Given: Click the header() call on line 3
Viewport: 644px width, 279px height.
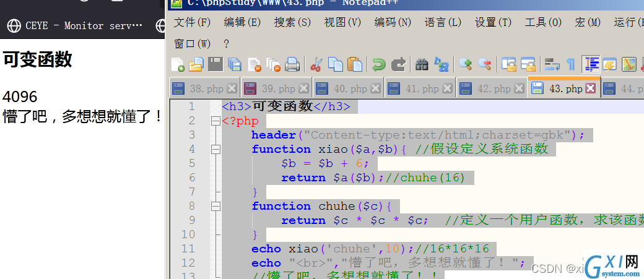Looking at the screenshot, I should [418, 135].
